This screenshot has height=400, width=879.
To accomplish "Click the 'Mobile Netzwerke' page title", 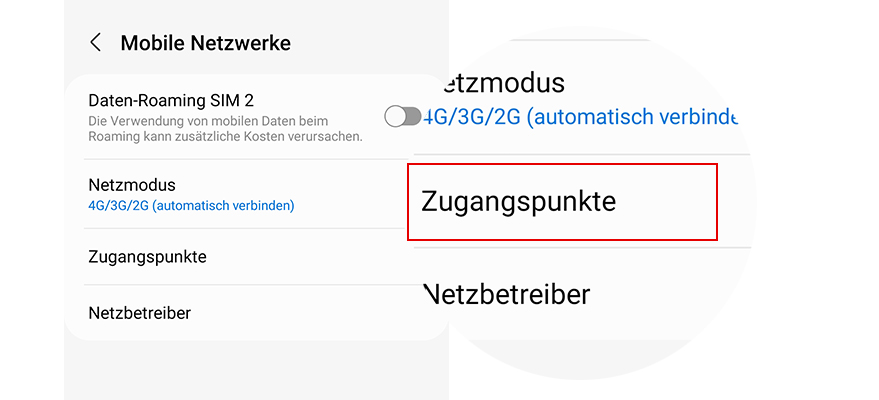I will pyautogui.click(x=205, y=43).
